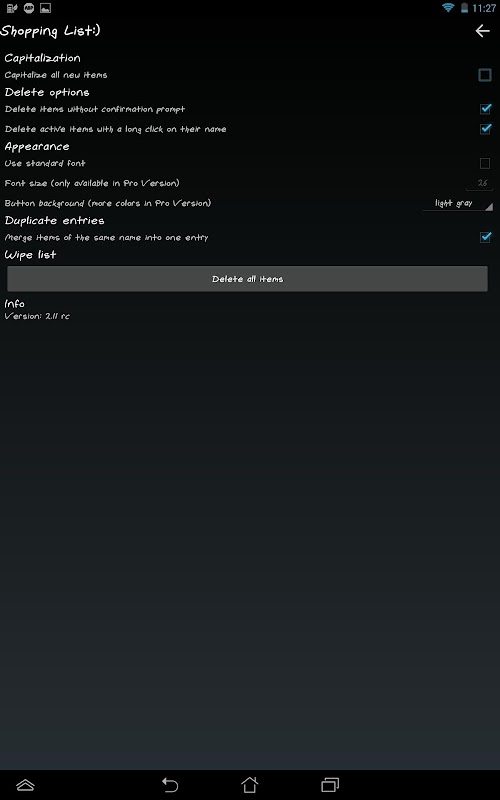Tap the dropdown triangle beside light gray
The width and height of the screenshot is (500, 800).
(x=489, y=207)
